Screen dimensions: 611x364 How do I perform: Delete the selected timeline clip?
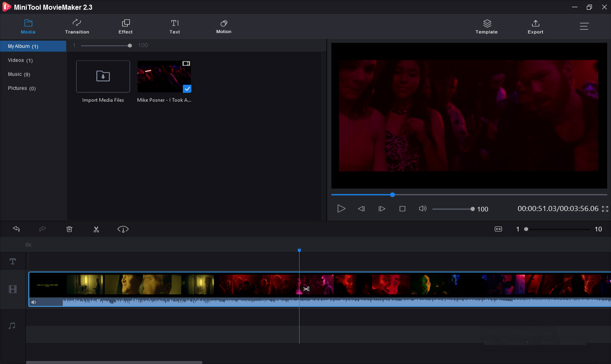point(70,229)
